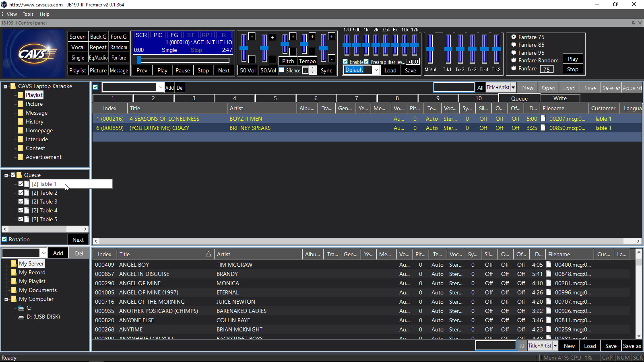Switch to the Queue tab
The height and width of the screenshot is (362, 644).
[519, 98]
